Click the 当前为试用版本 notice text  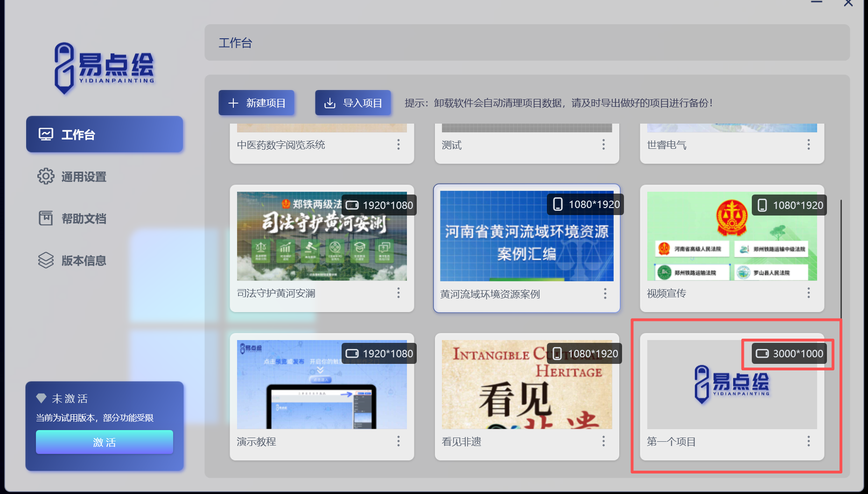coord(95,417)
